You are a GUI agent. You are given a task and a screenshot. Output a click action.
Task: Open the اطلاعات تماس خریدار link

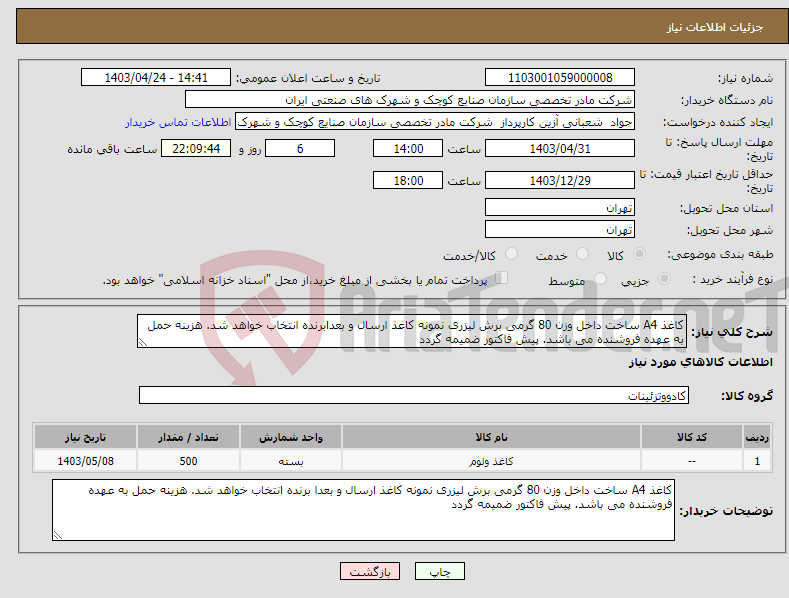178,122
